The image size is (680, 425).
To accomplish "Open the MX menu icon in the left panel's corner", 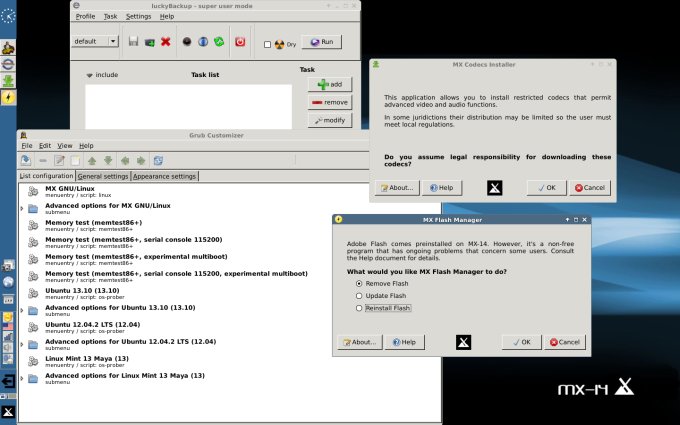I will (x=8, y=412).
